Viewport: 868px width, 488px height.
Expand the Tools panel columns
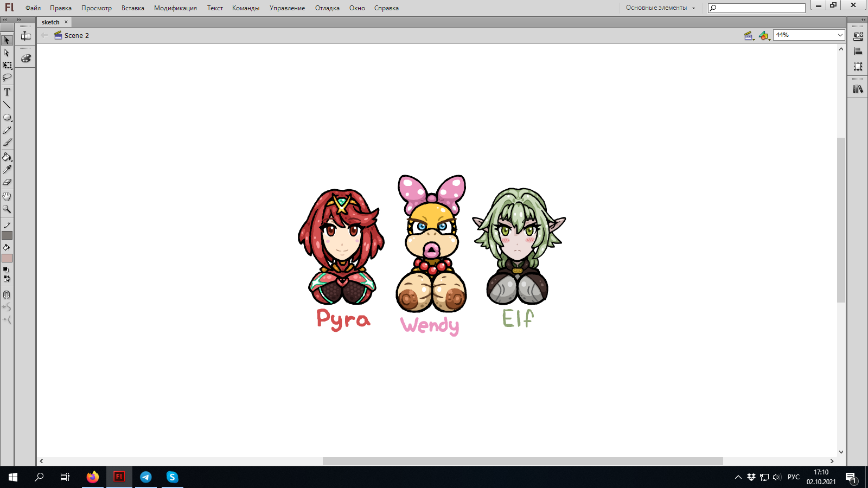pyautogui.click(x=5, y=20)
